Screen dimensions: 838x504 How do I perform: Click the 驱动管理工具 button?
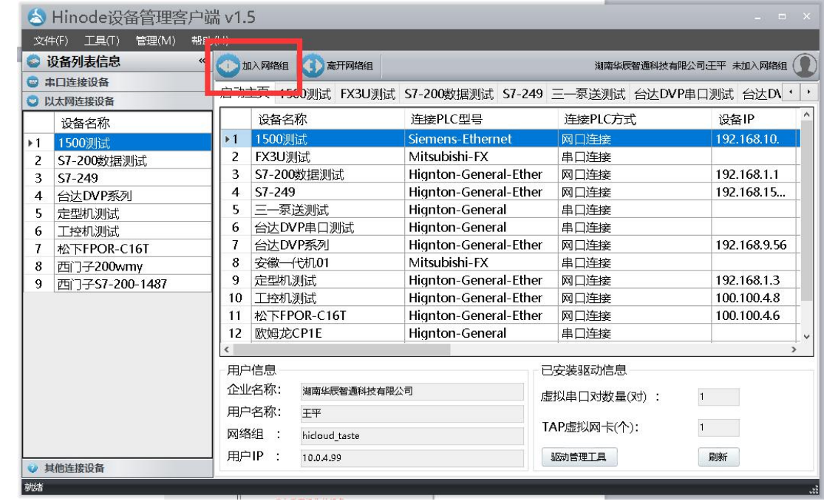point(580,457)
